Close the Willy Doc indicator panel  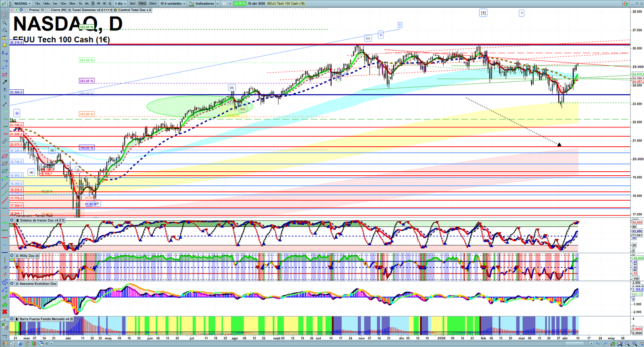pyautogui.click(x=12, y=256)
